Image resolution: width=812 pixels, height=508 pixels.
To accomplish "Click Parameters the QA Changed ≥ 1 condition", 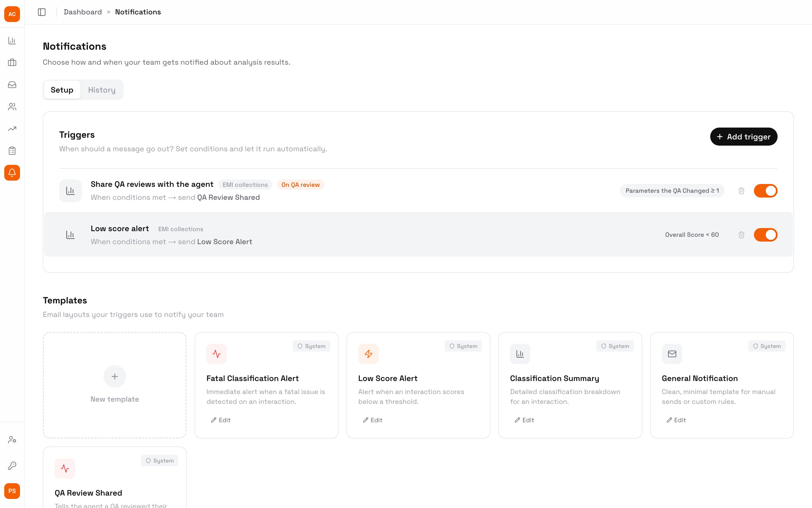I will [x=672, y=191].
